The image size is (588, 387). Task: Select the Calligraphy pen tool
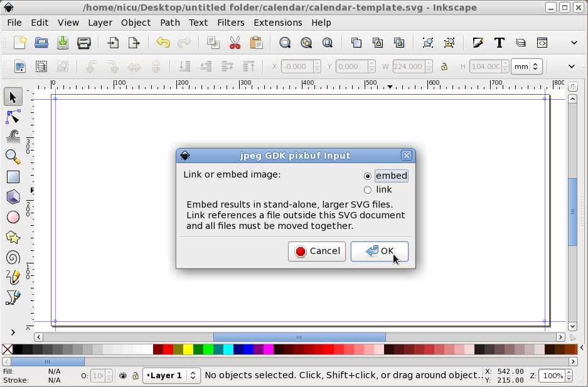point(13,298)
